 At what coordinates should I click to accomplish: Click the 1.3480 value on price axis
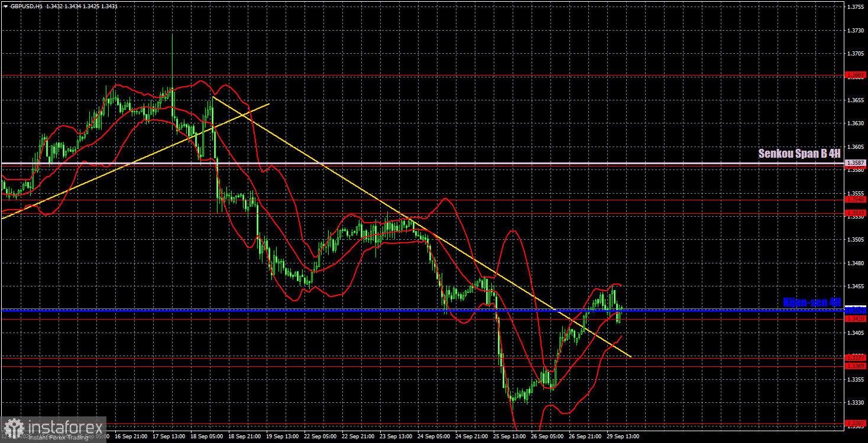point(856,263)
